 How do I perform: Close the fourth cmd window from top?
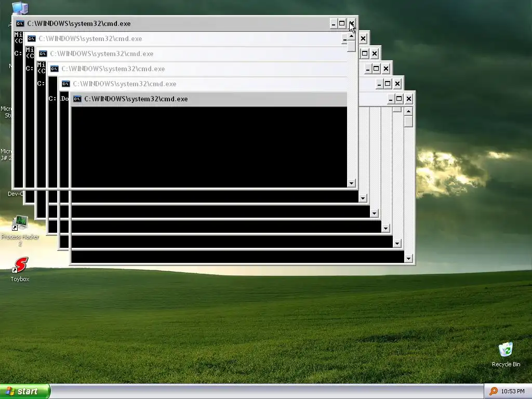coord(386,69)
